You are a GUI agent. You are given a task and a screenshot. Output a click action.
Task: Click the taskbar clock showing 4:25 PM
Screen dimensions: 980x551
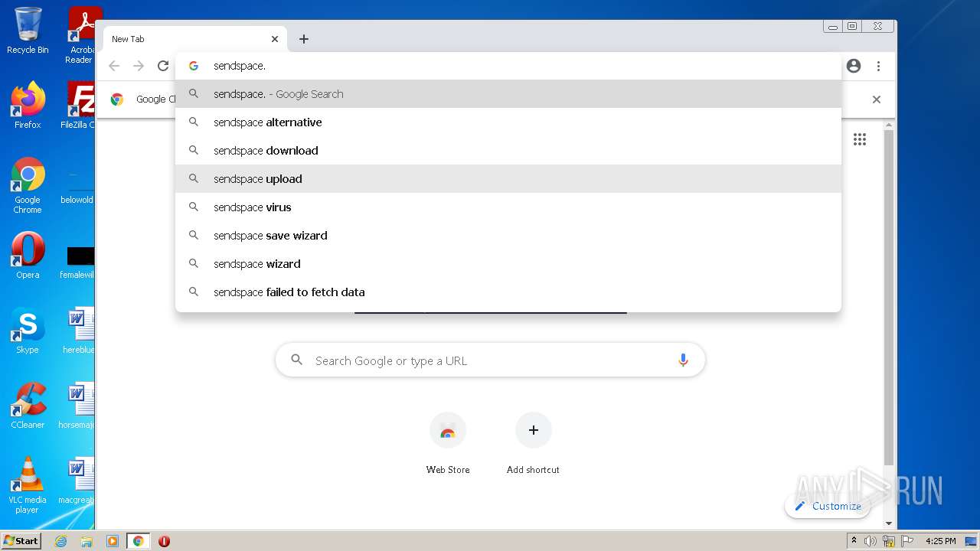940,541
